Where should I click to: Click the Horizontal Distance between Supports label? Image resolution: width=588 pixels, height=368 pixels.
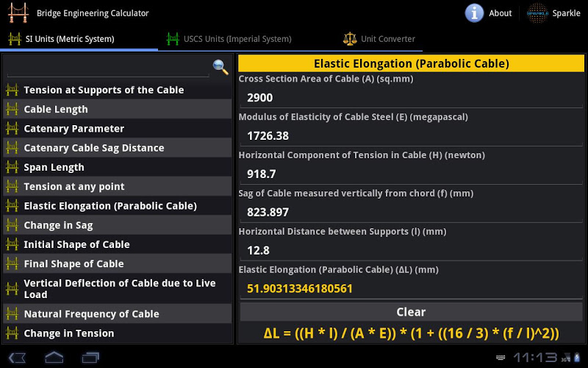pos(343,231)
